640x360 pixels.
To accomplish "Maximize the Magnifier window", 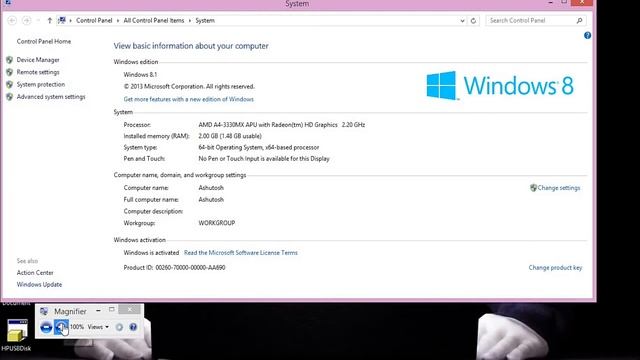I will coord(111,310).
